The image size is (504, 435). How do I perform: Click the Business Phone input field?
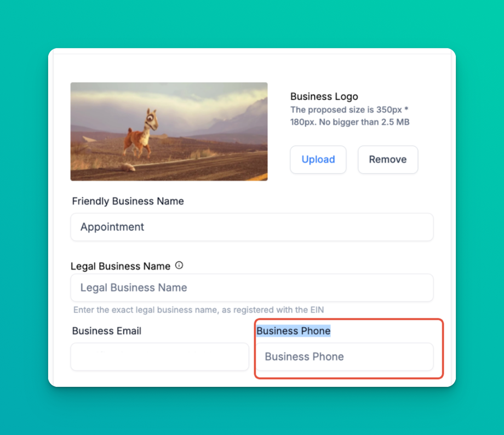(x=345, y=357)
